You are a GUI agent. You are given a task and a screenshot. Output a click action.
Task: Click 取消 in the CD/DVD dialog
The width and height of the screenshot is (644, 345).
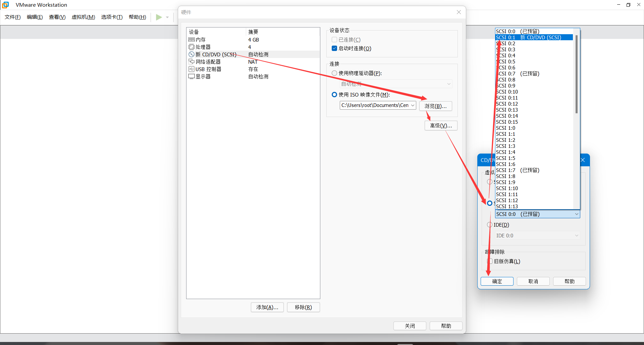[x=533, y=281]
